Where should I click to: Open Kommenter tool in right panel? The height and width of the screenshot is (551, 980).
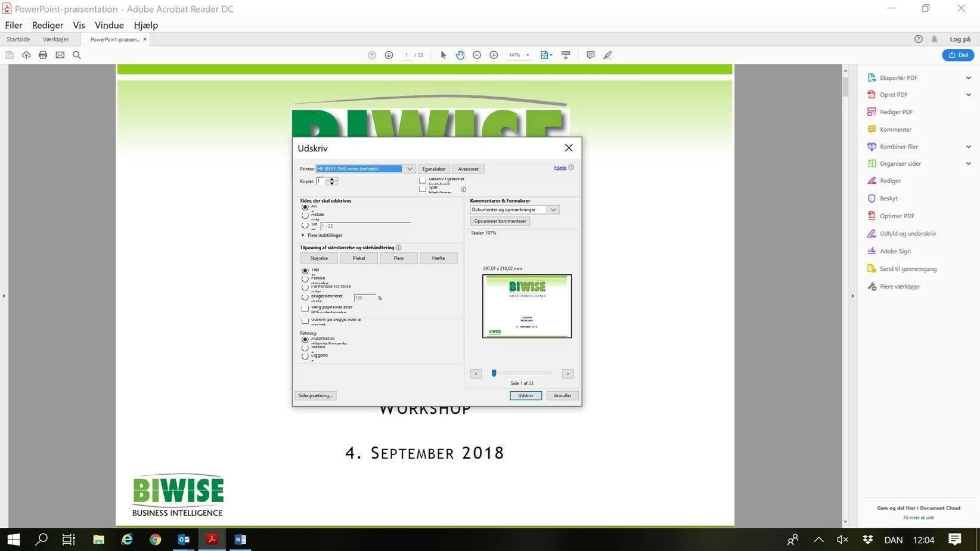[895, 129]
